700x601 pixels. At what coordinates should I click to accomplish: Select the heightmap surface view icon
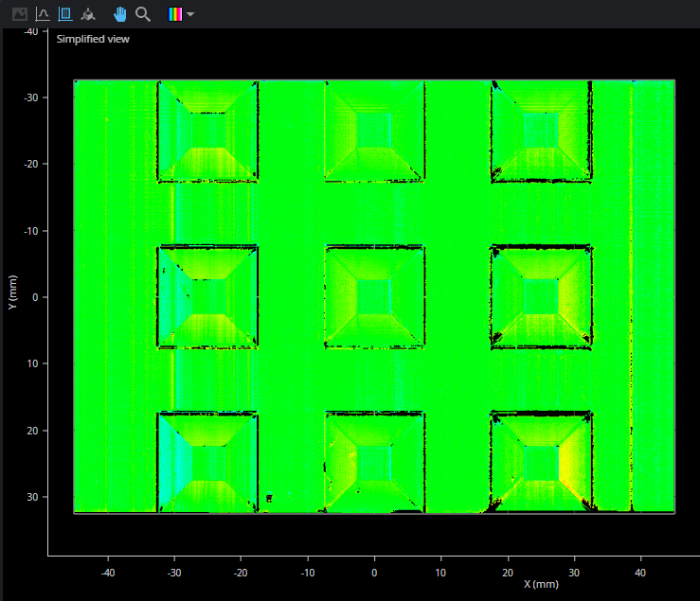tap(65, 14)
